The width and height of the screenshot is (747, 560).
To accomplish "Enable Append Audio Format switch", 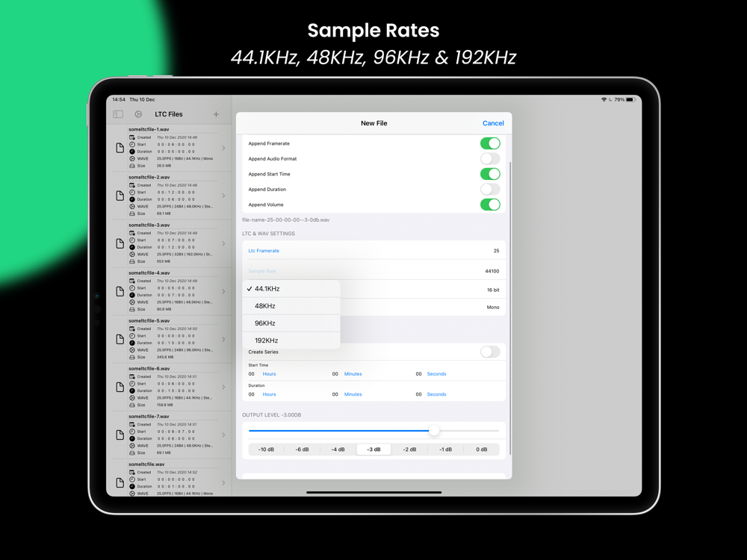I will pos(490,158).
